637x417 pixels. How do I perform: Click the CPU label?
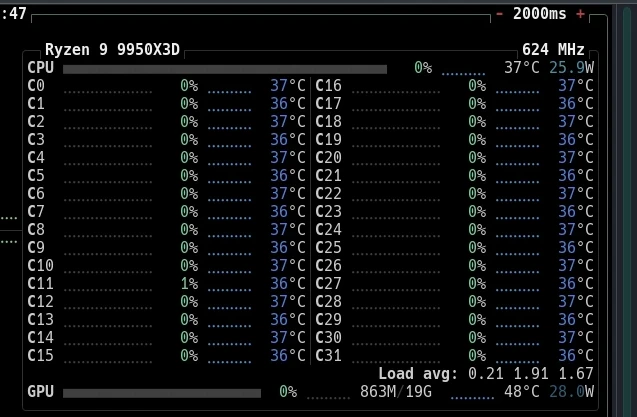click(x=40, y=67)
